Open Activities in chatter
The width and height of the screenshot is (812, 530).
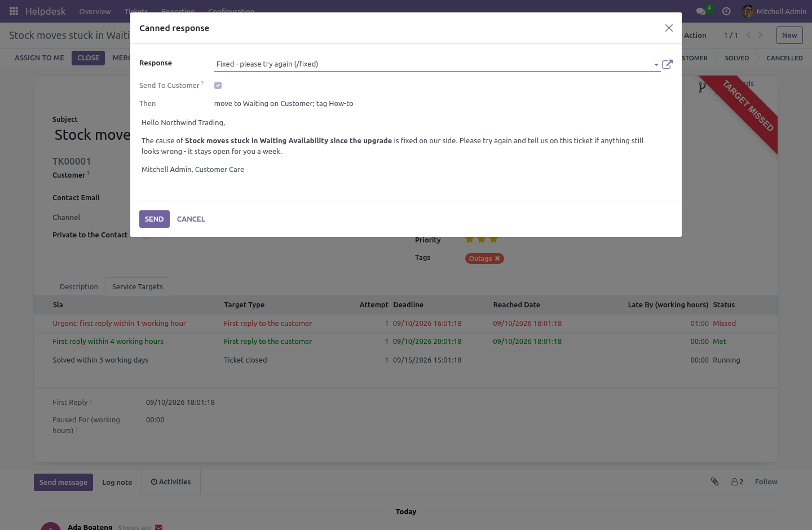[171, 482]
